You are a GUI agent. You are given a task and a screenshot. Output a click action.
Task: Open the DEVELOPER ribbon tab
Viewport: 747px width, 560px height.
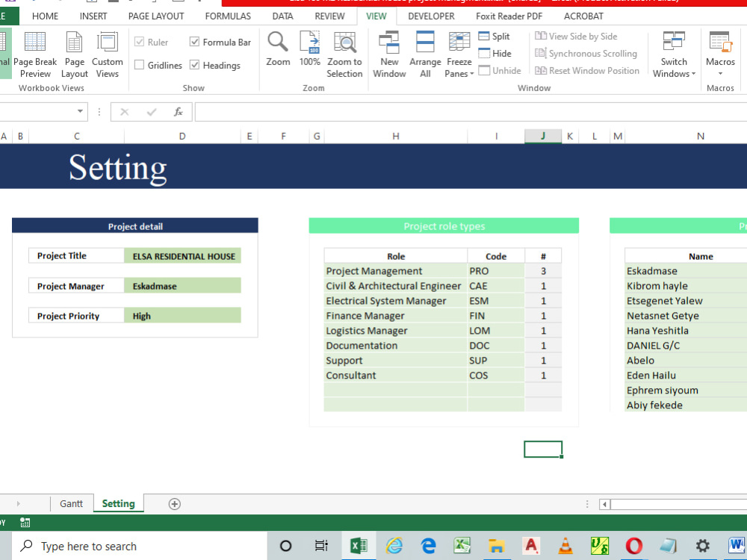tap(431, 16)
